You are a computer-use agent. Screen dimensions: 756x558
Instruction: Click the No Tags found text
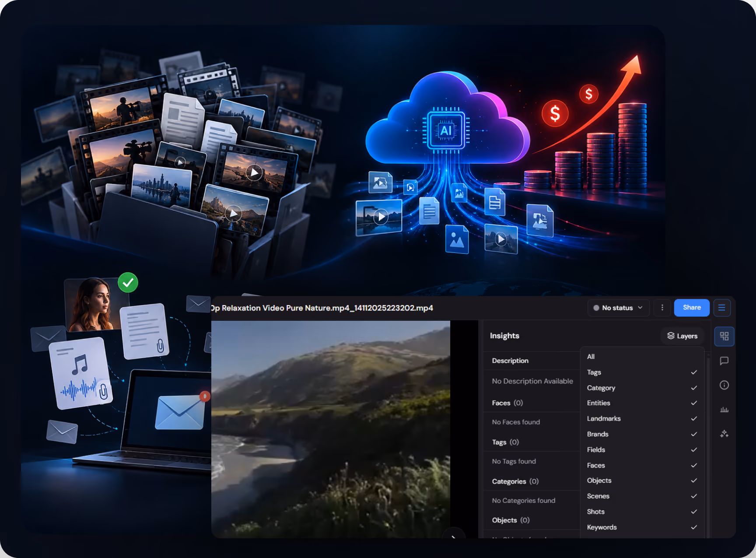pos(514,461)
